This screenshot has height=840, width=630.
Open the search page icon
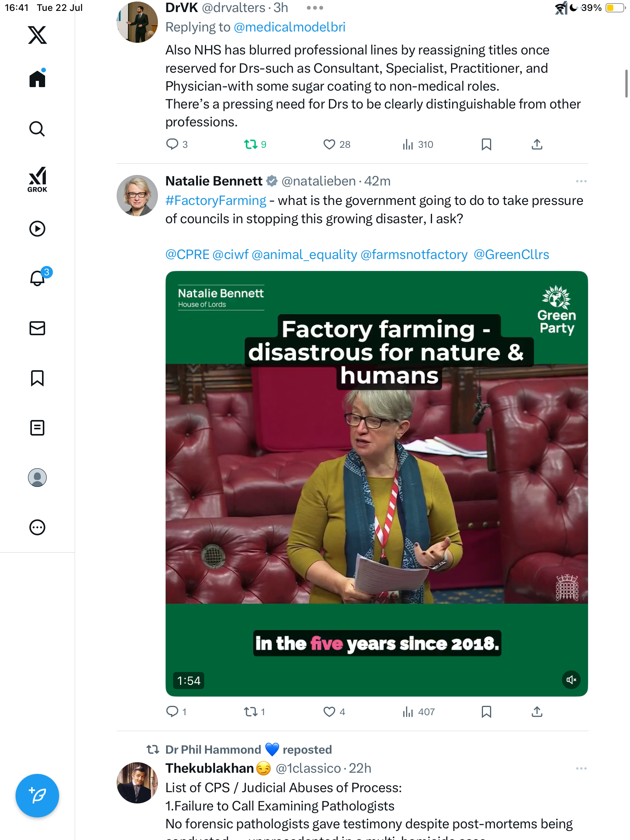37,129
